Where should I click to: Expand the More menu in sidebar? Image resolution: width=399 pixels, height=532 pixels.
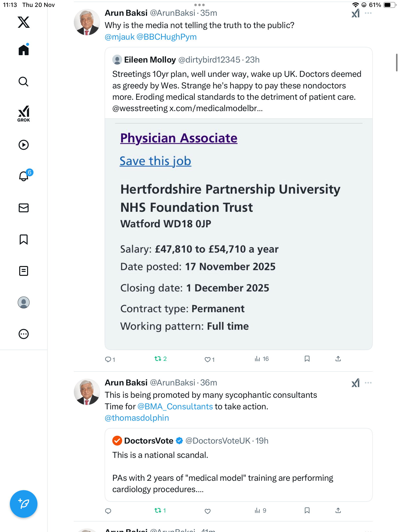tap(24, 334)
